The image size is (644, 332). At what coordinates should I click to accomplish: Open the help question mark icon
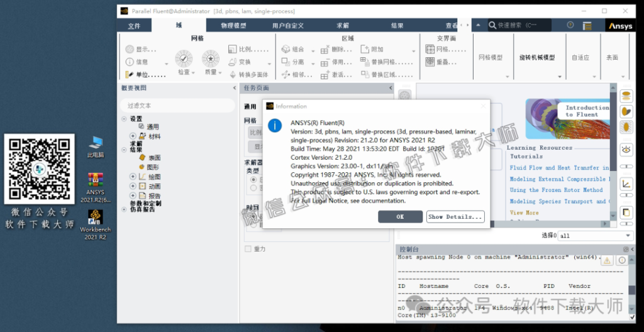click(x=570, y=25)
